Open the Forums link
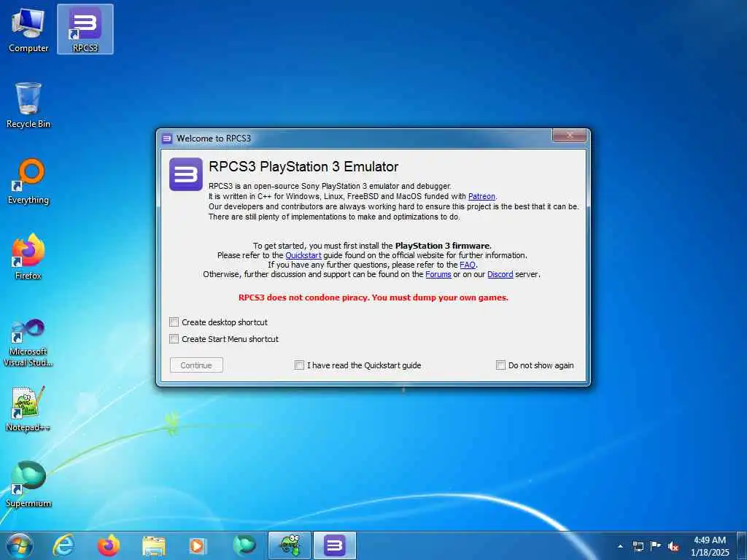The width and height of the screenshot is (747, 560). point(438,274)
